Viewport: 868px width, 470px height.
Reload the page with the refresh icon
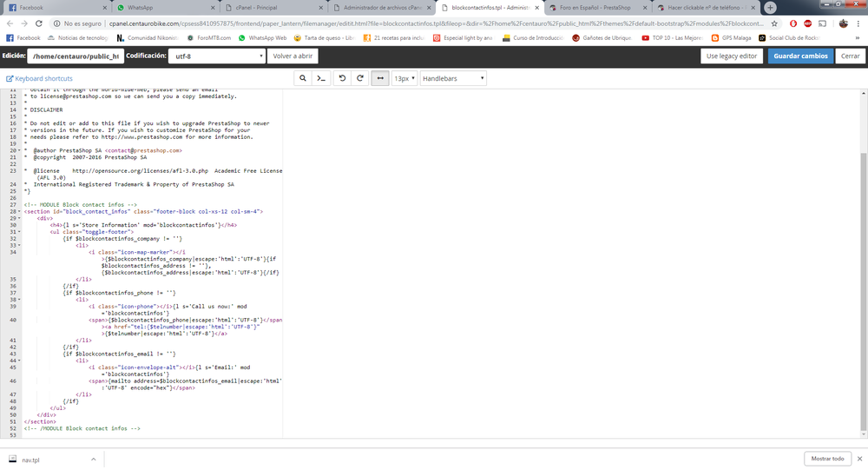click(39, 23)
